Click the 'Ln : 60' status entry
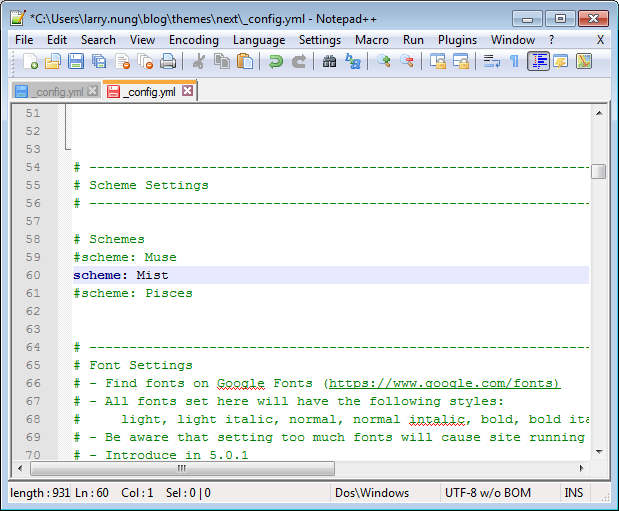The image size is (619, 511). 92,493
